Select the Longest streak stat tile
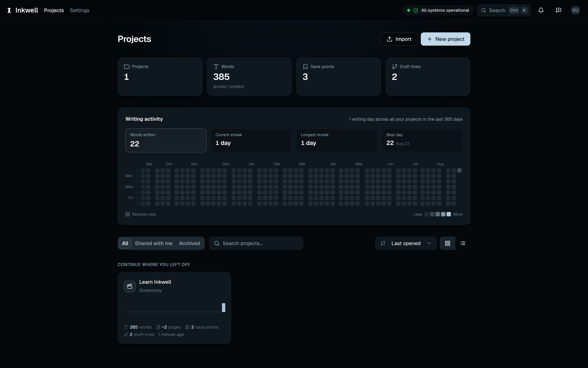This screenshot has width=588, height=368. 337,140
